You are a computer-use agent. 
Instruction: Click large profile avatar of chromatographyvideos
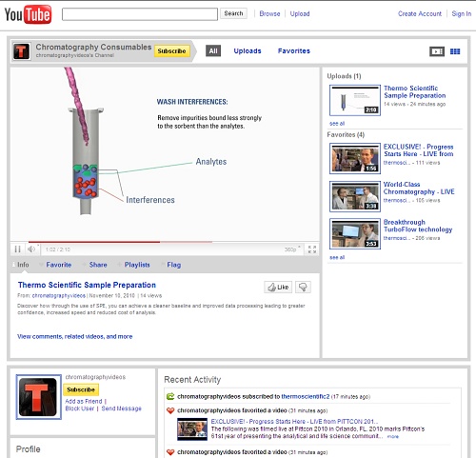pyautogui.click(x=38, y=397)
